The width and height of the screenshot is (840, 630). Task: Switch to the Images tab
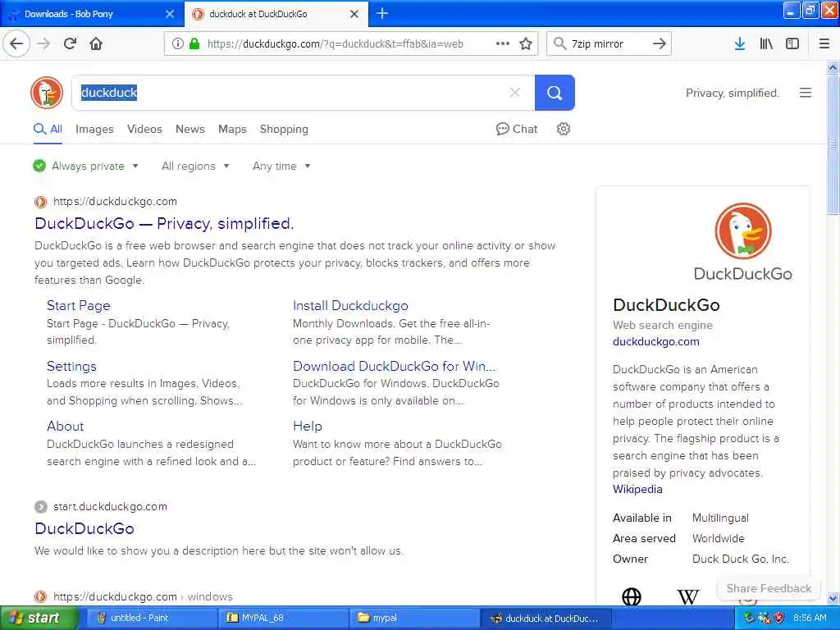tap(94, 129)
